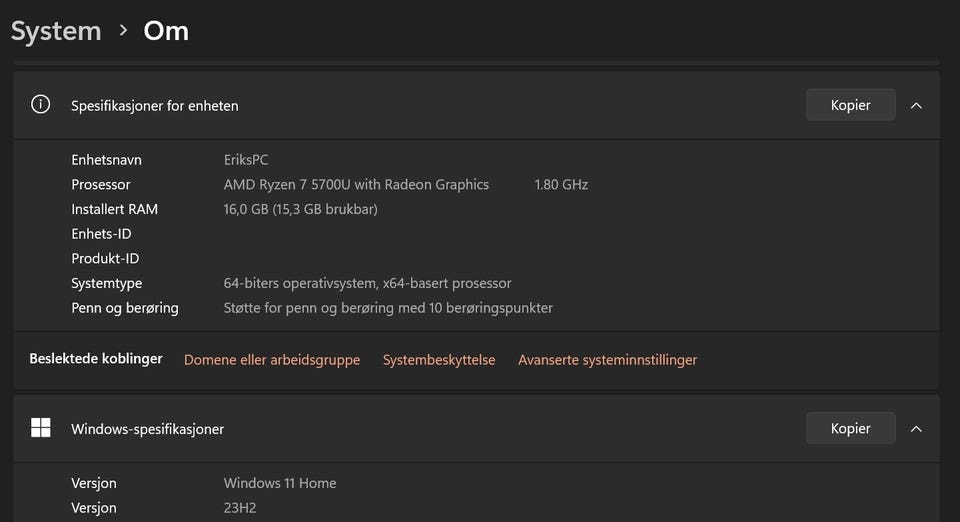Click the Windows logo icon

pyautogui.click(x=40, y=428)
